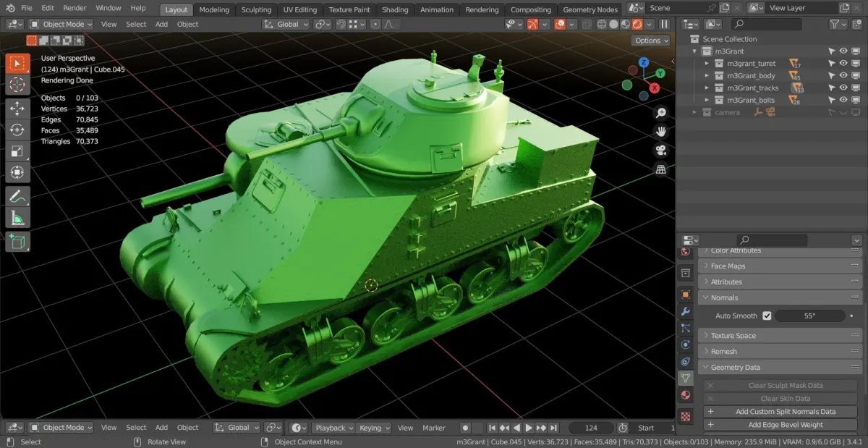Screen dimensions: 868x448
Task: Switch to solid viewport shading mode
Action: (614, 24)
